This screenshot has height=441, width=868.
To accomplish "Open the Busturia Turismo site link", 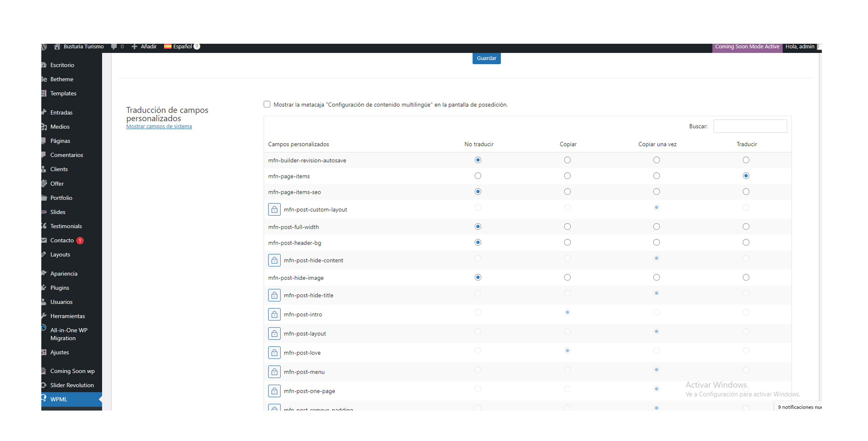I will click(84, 47).
